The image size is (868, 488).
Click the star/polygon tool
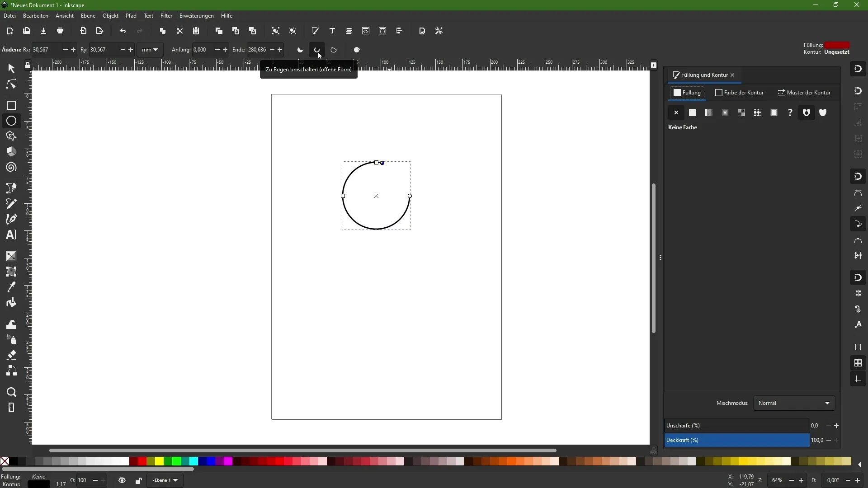point(11,136)
